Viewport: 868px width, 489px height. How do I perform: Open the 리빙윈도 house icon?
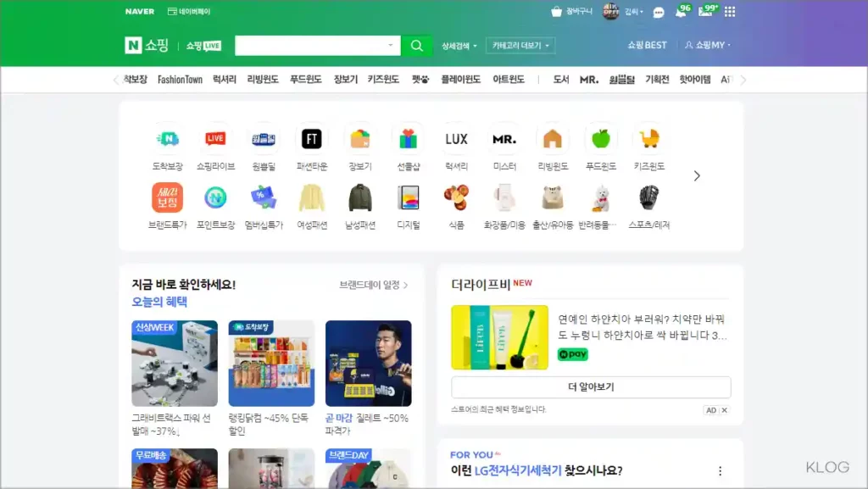(x=553, y=139)
